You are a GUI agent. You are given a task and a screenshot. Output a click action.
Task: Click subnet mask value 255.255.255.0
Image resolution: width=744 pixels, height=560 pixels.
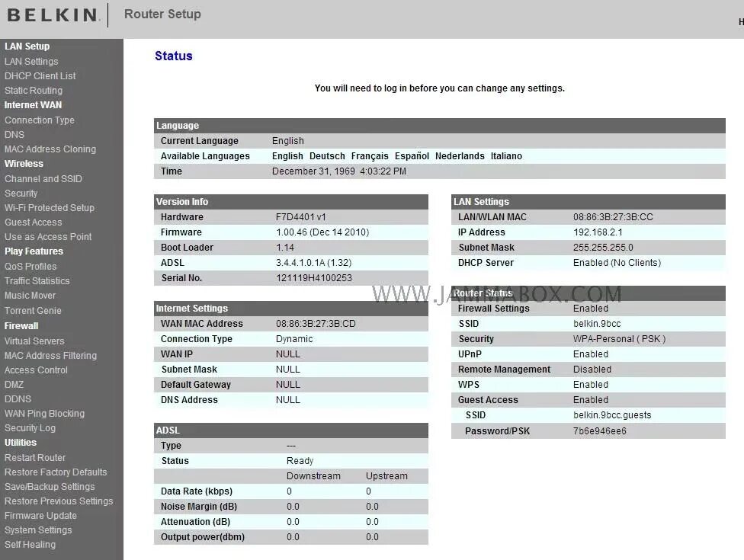tap(603, 248)
